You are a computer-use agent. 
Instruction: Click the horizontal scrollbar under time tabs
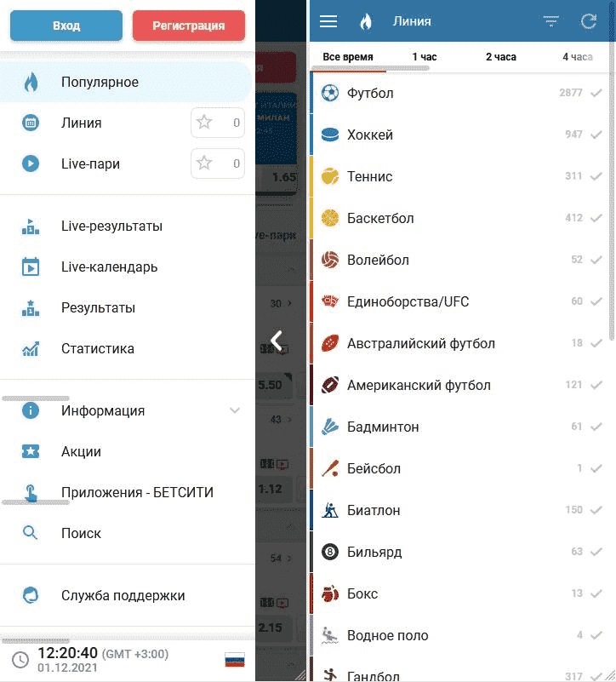coord(370,68)
